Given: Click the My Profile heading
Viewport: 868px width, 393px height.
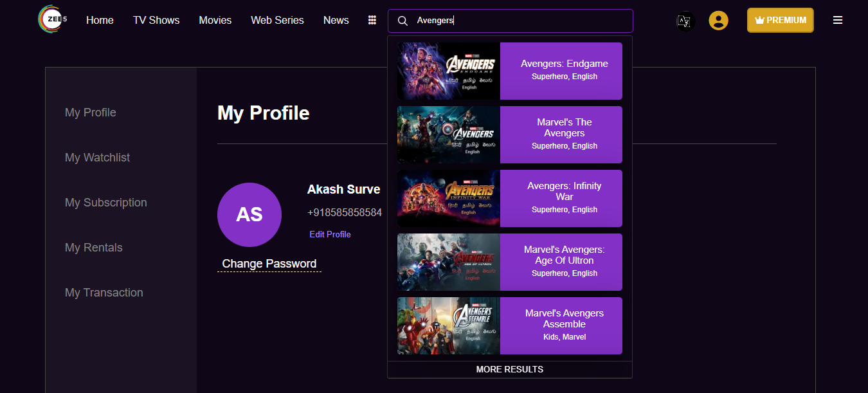Looking at the screenshot, I should tap(264, 113).
